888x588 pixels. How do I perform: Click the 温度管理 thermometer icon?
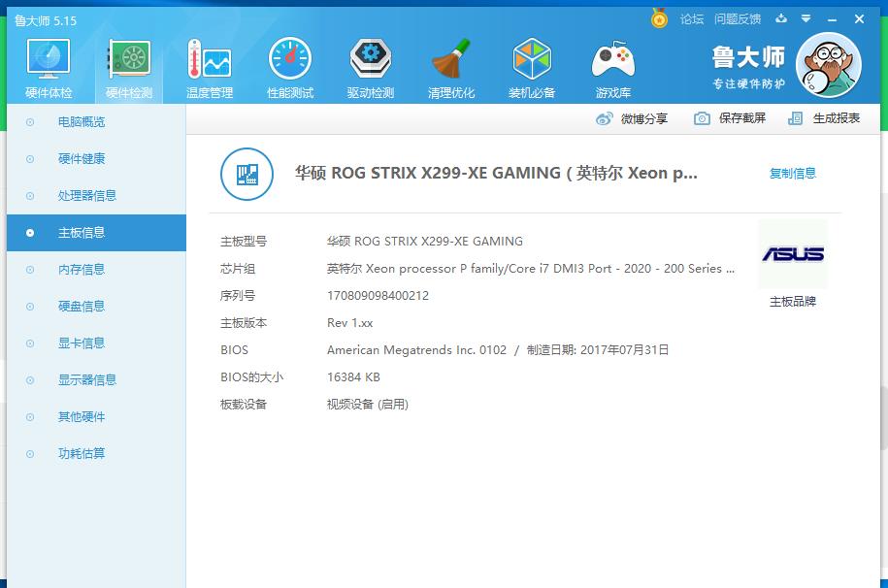pos(209,62)
